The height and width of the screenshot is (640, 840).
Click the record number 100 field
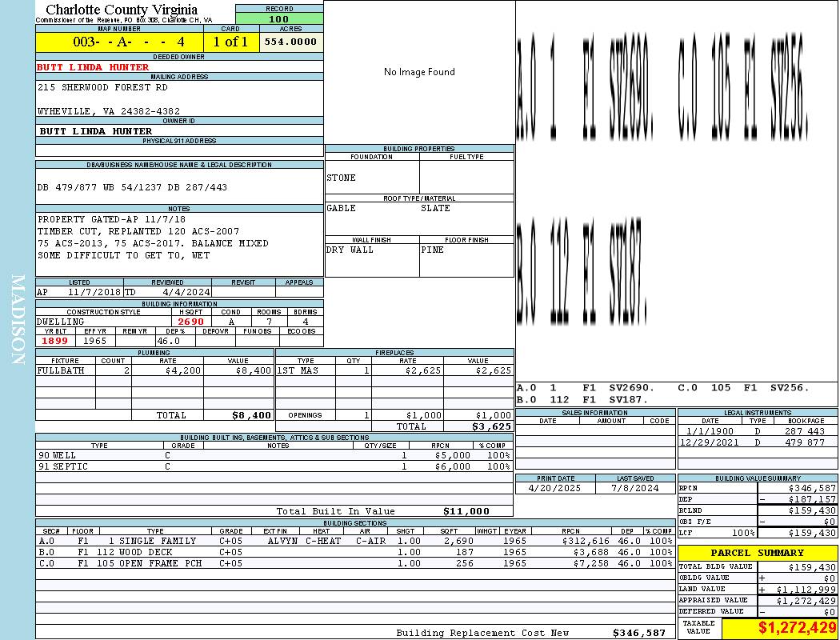(279, 18)
